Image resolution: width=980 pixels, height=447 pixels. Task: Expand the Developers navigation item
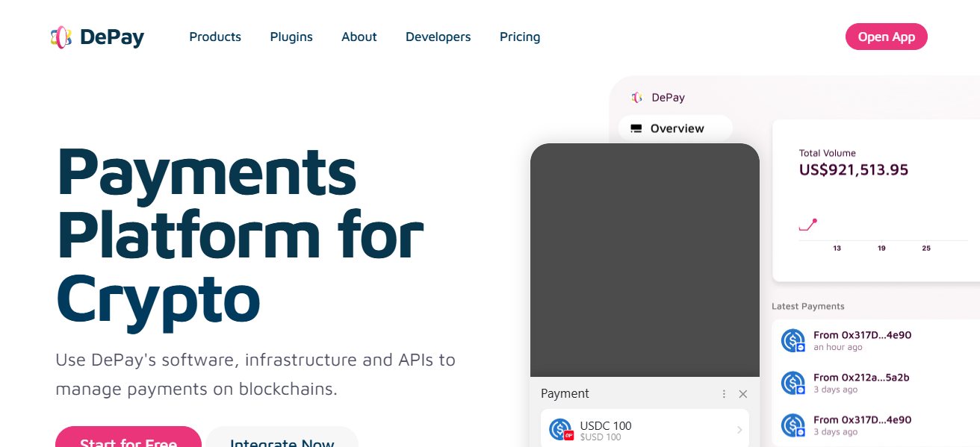click(x=438, y=37)
